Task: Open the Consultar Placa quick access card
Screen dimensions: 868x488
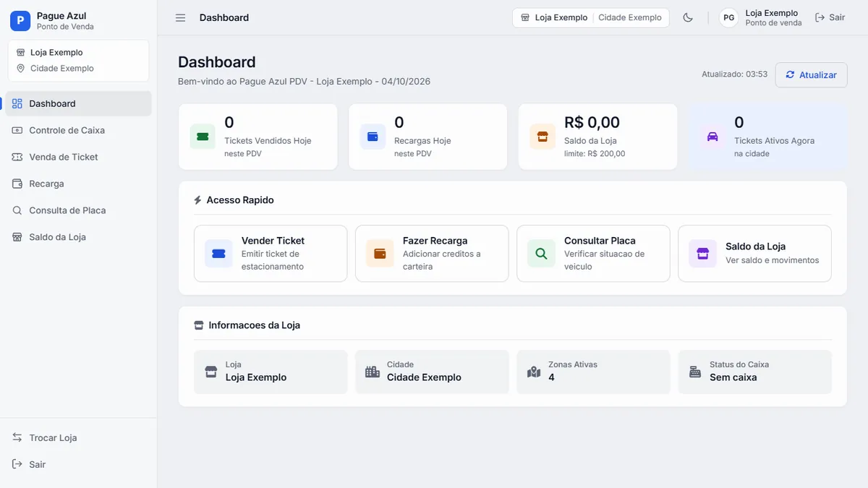Action: (x=593, y=253)
